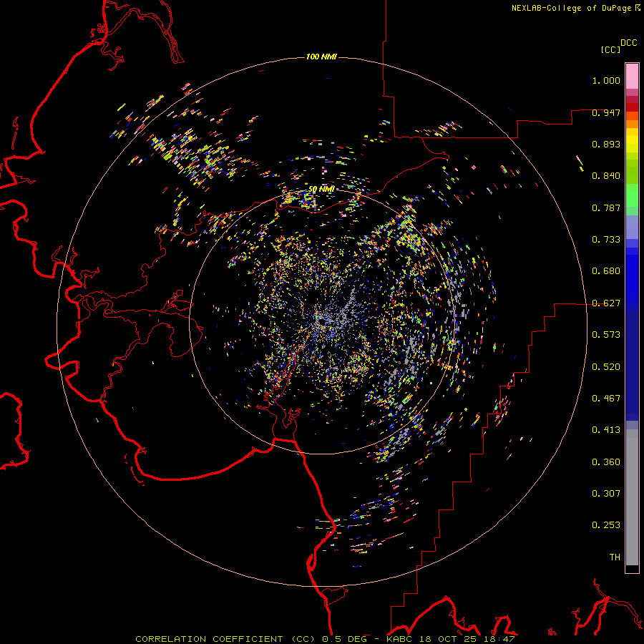The height and width of the screenshot is (644, 644).
Task: Click the TH threshold label on legend
Action: click(x=615, y=557)
